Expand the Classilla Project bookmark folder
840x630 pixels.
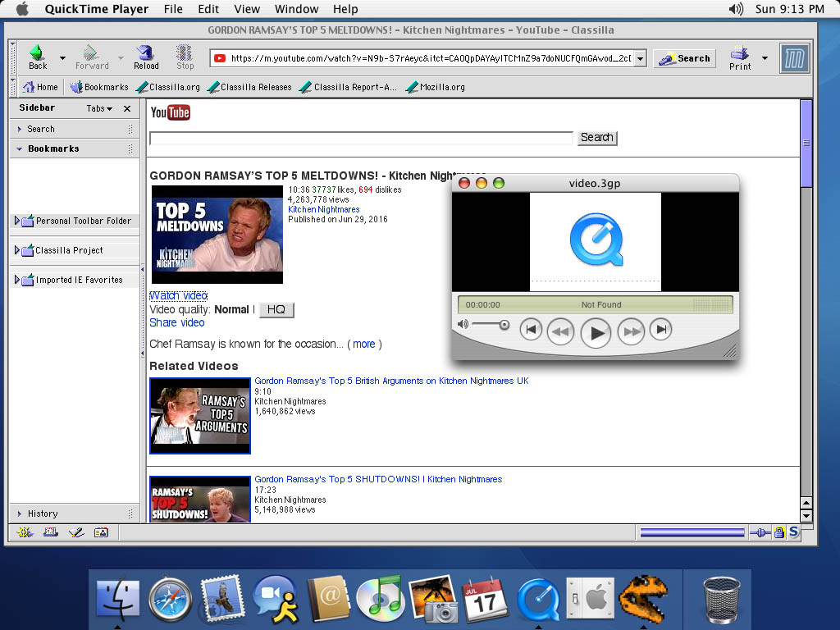pos(16,249)
